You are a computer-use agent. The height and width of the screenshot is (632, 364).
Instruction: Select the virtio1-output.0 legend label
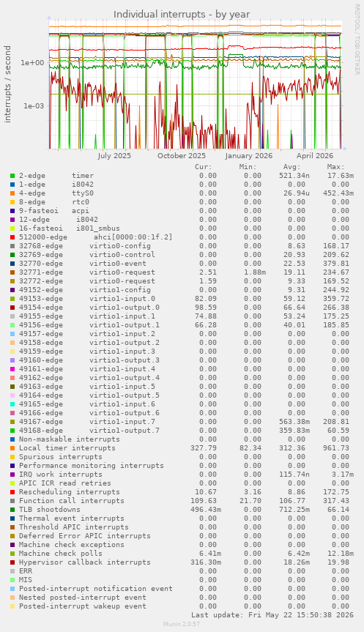[125, 308]
